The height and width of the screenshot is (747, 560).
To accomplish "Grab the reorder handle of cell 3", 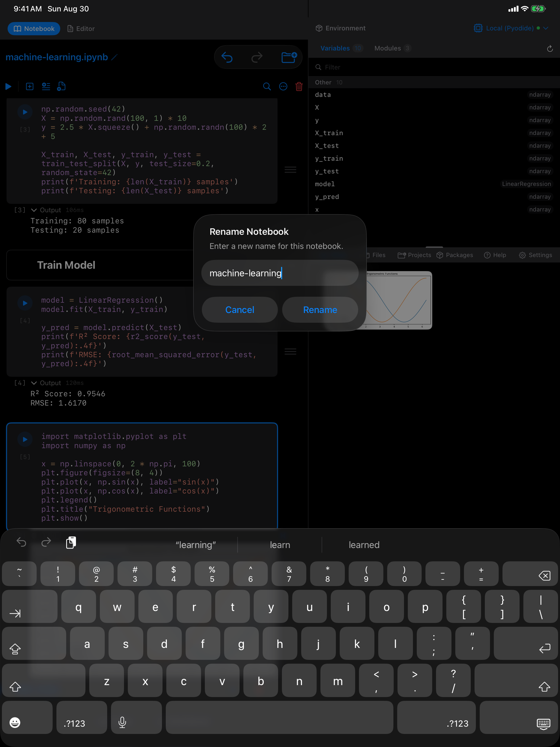I will click(x=290, y=170).
